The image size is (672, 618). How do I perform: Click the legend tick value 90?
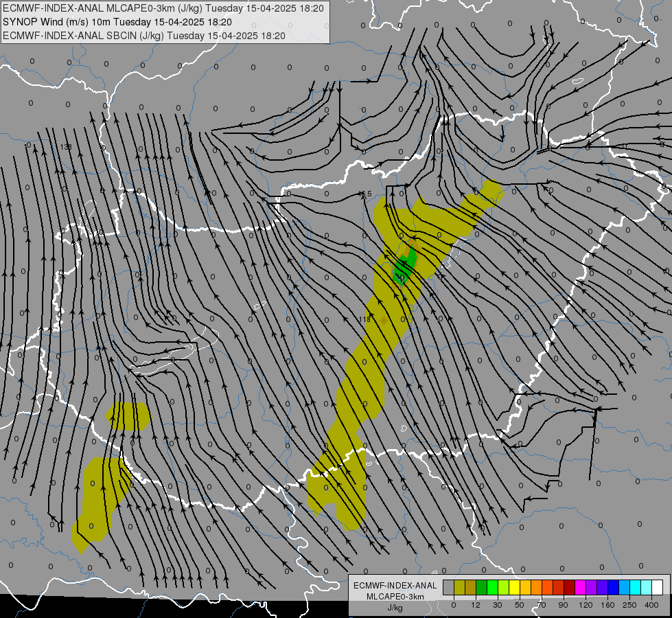coord(564,605)
